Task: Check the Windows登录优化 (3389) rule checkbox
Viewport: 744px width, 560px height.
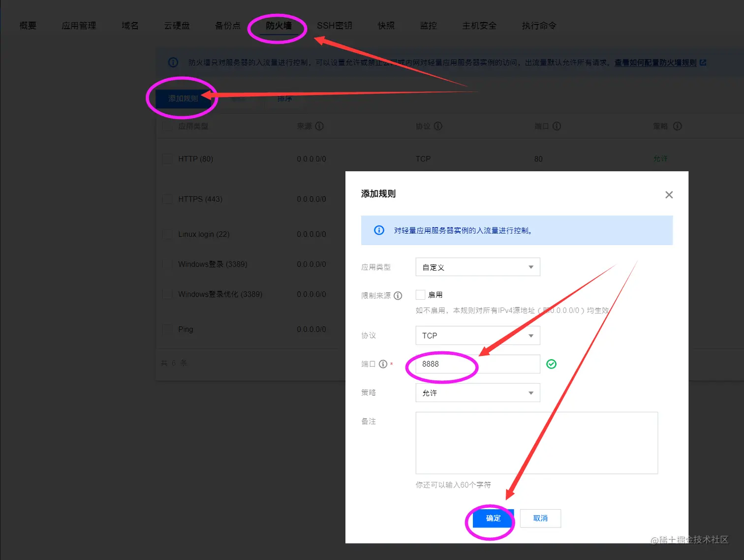Action: coord(167,294)
